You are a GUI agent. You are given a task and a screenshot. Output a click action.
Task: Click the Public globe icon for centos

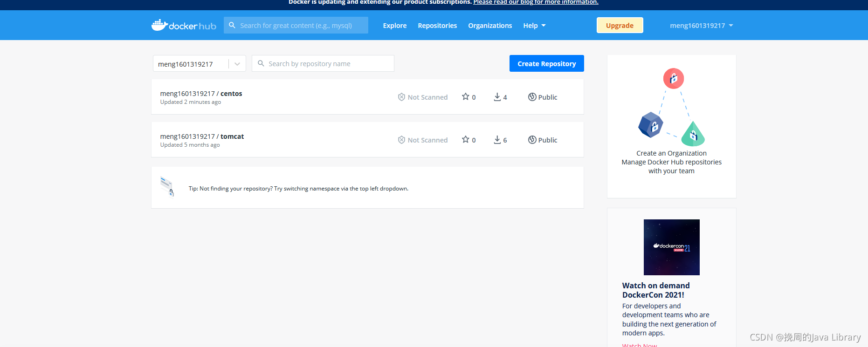pos(532,97)
